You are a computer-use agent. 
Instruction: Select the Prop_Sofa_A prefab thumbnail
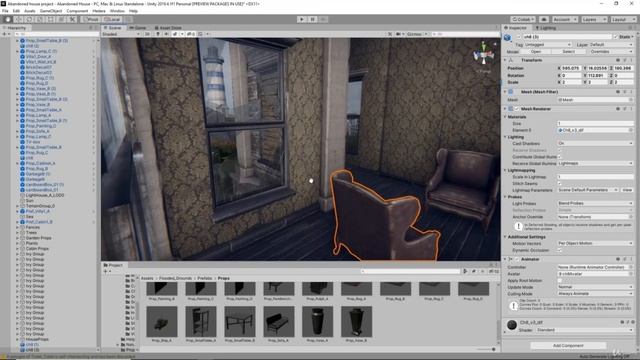(x=279, y=322)
